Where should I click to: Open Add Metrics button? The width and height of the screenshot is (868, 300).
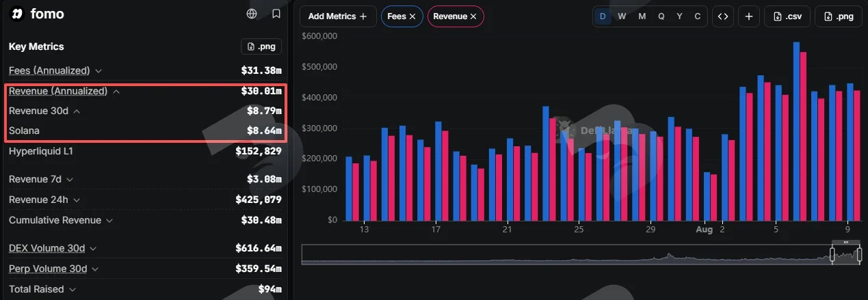[x=338, y=16]
